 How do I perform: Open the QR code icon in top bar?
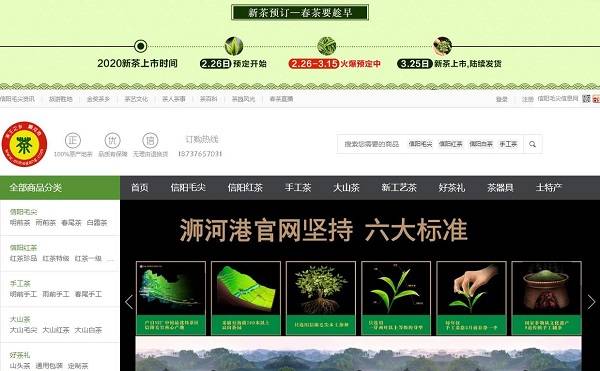coord(586,99)
